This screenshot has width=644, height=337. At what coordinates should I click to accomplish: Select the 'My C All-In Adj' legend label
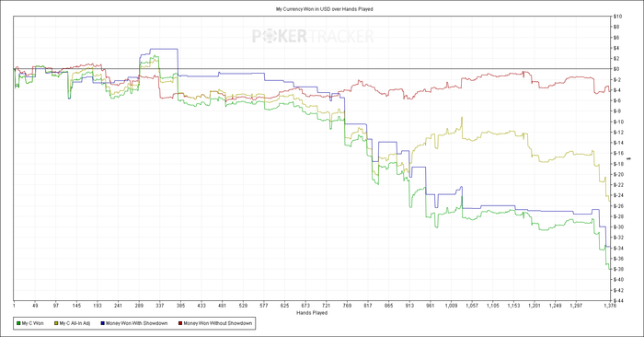coord(75,323)
